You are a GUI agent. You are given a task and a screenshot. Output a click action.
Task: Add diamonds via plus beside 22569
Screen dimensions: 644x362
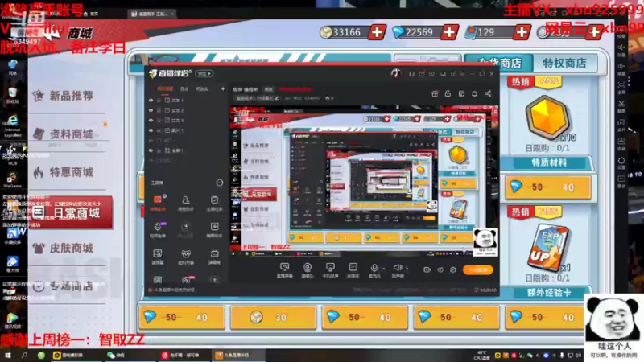click(449, 32)
